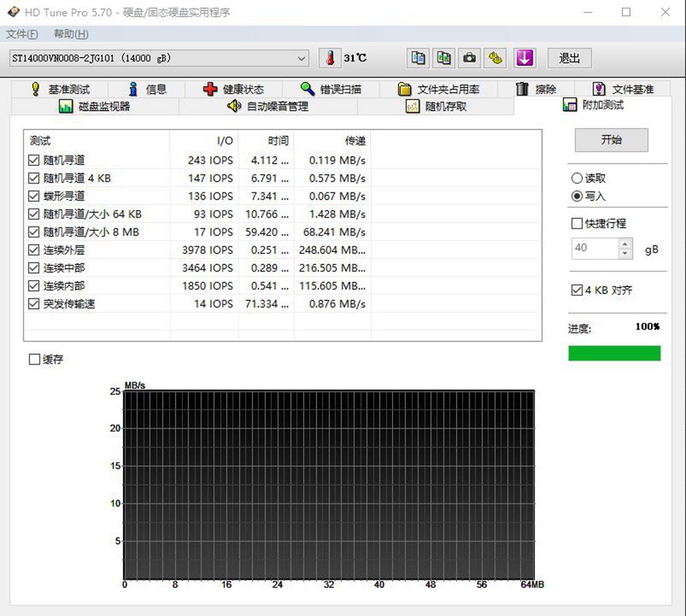Increase the 快捷行程 gB spinner value
The height and width of the screenshot is (616, 686).
(625, 244)
